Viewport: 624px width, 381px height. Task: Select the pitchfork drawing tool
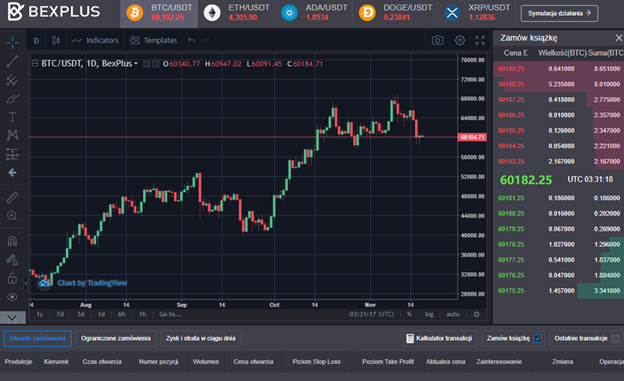(12, 80)
